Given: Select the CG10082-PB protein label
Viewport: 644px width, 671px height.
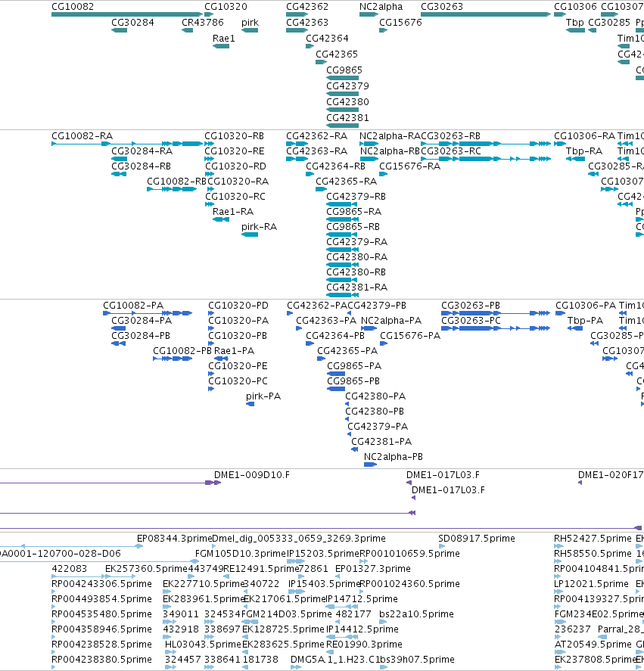Looking at the screenshot, I should pyautogui.click(x=182, y=351).
